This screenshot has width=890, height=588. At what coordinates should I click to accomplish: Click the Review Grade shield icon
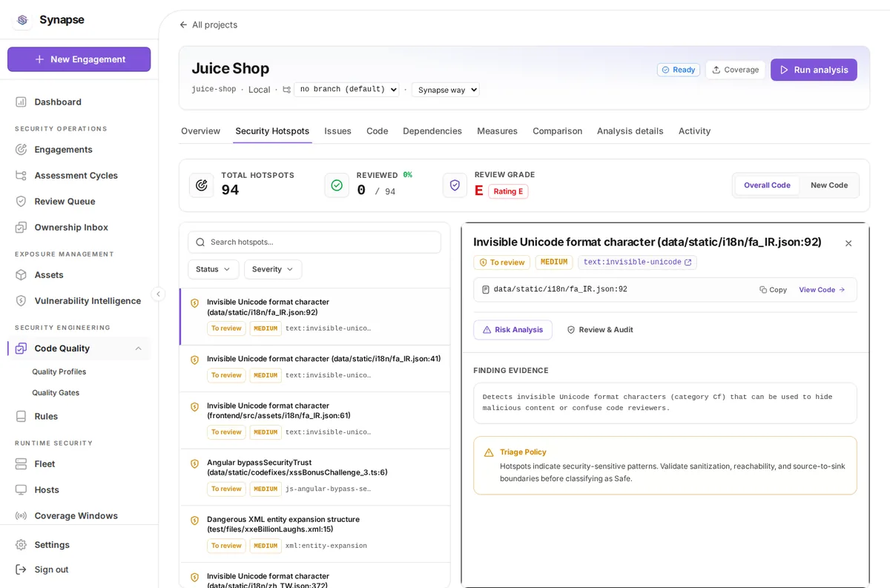(x=455, y=185)
